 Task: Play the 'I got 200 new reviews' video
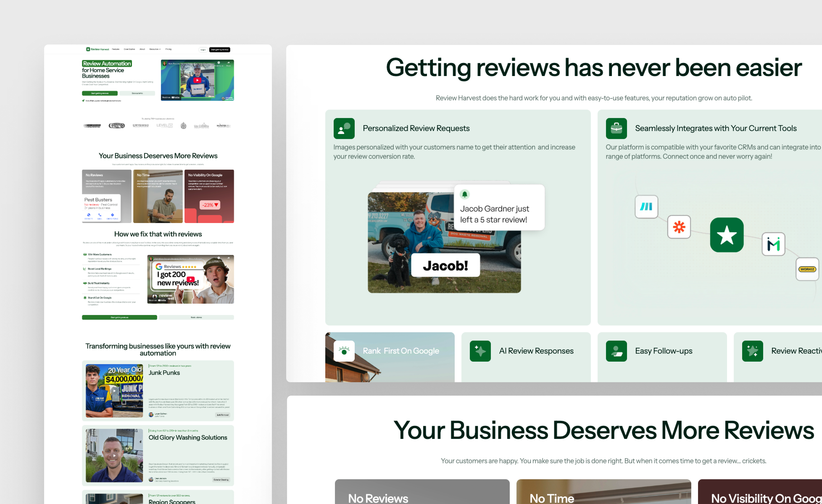[x=191, y=279]
